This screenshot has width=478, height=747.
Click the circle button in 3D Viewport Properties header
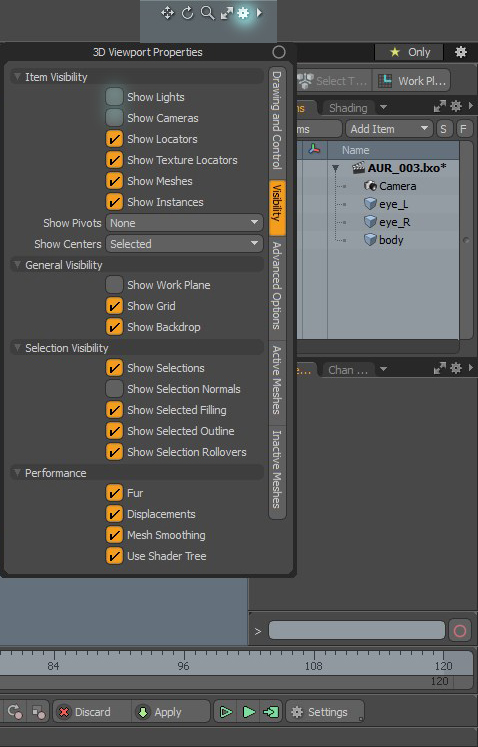(x=279, y=52)
